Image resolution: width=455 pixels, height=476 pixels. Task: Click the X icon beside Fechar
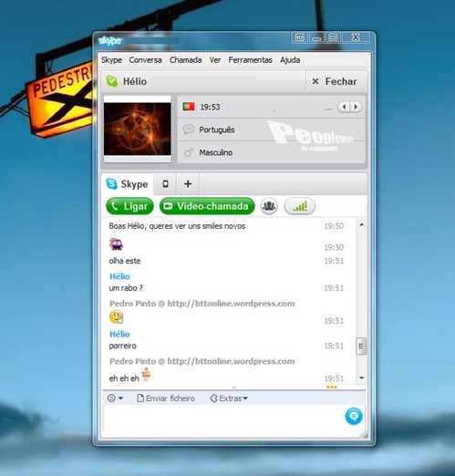pyautogui.click(x=315, y=81)
